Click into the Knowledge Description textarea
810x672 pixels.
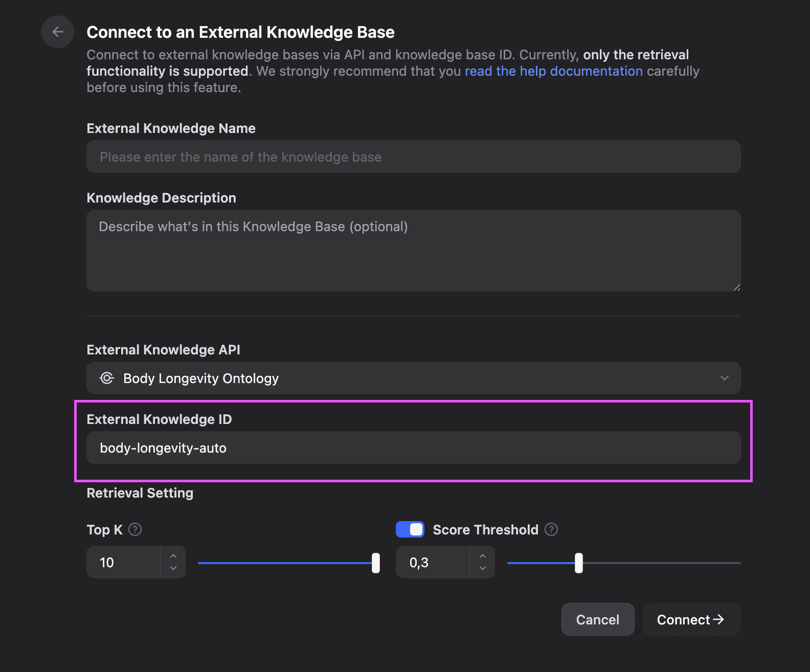pos(413,251)
